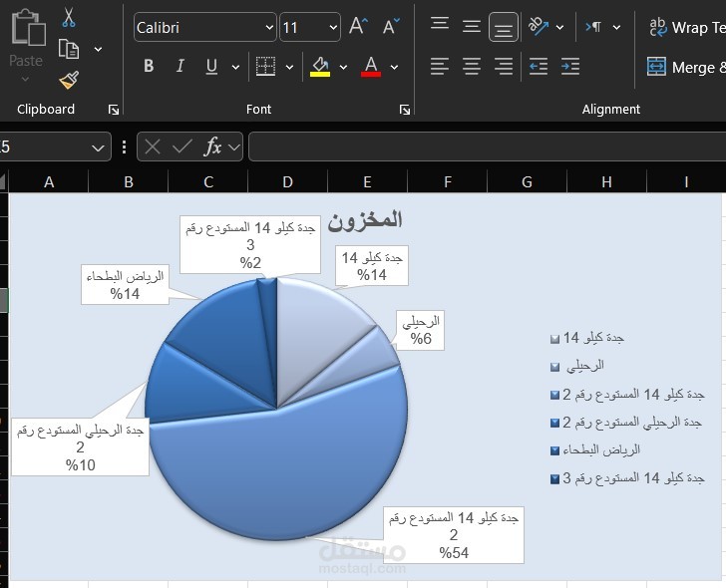This screenshot has width=726, height=588.
Task: Apply yellow fill color bucket
Action: tap(320, 66)
